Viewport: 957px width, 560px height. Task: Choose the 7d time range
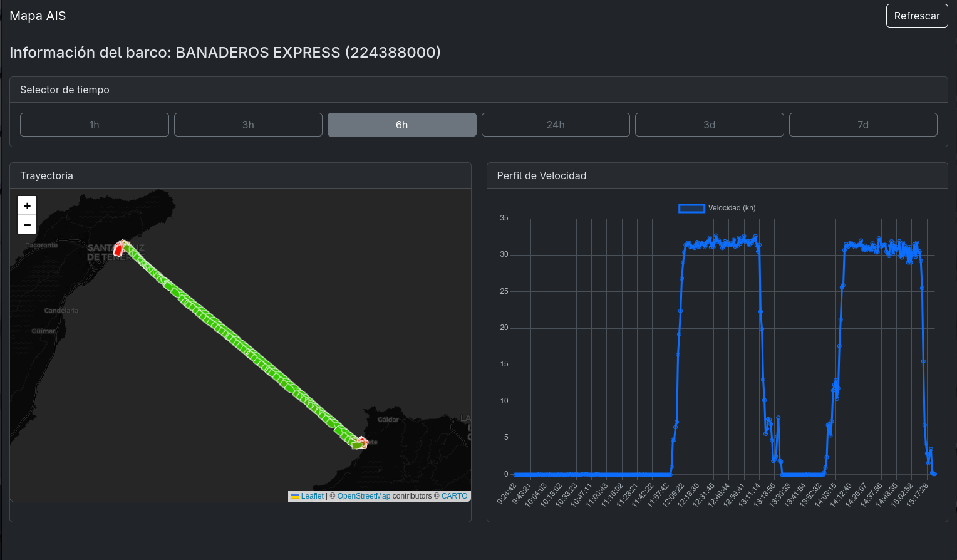click(x=862, y=125)
